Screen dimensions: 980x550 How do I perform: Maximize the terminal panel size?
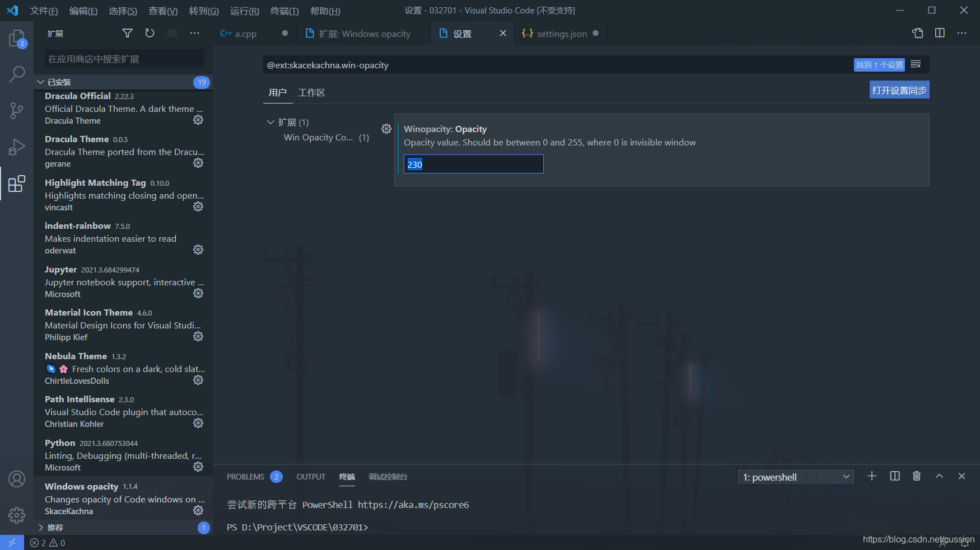tap(940, 476)
